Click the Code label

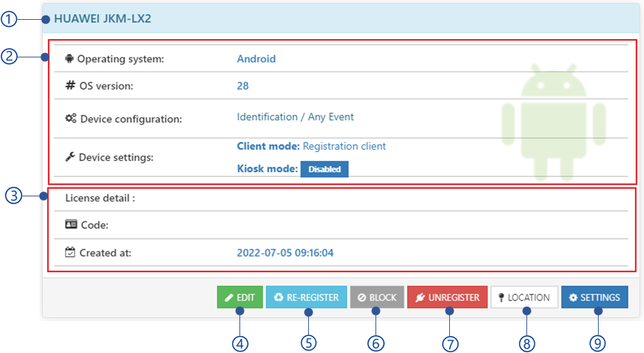point(95,225)
